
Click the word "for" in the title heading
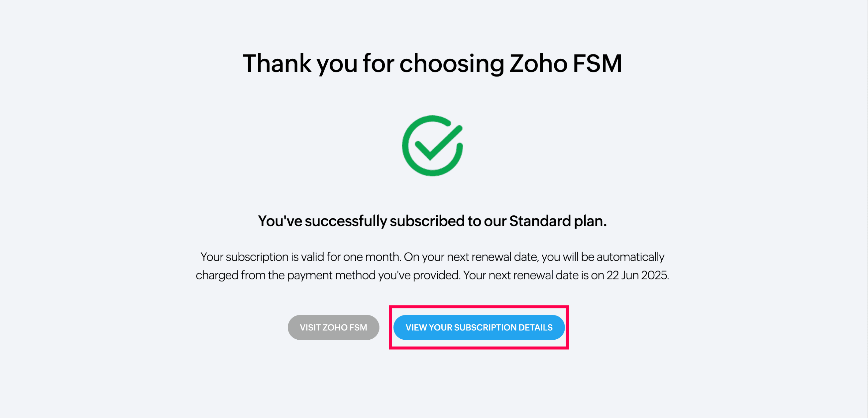(378, 63)
